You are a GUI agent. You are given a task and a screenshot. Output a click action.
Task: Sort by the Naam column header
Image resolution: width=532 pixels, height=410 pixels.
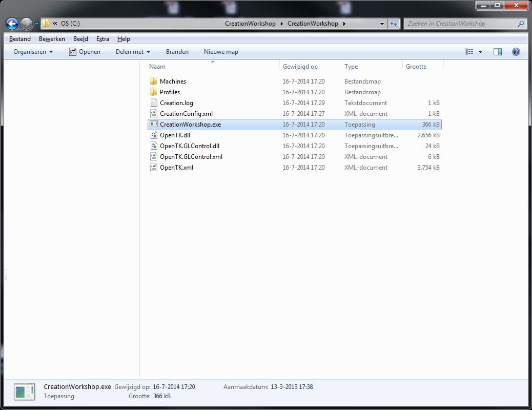pos(213,67)
